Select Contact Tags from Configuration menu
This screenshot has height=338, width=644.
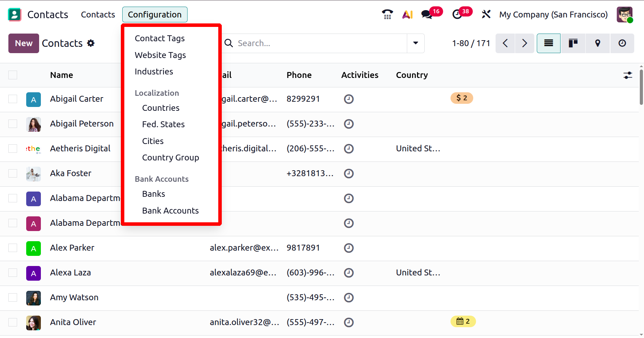pyautogui.click(x=160, y=38)
